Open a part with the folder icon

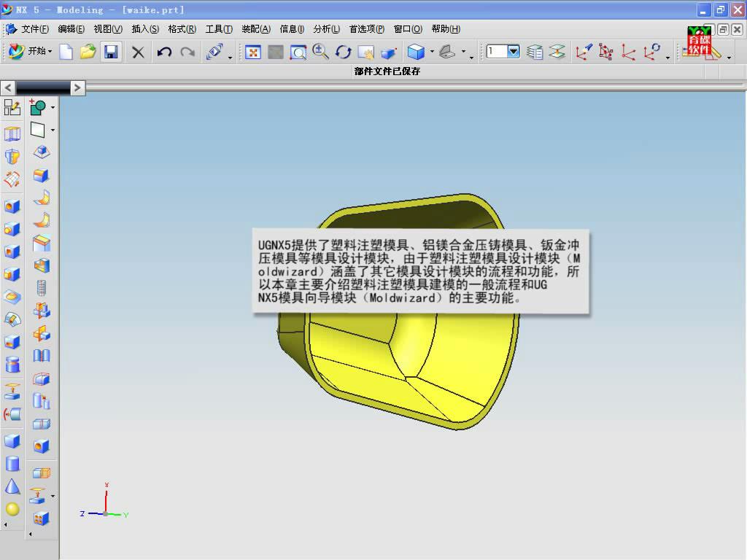click(x=88, y=52)
